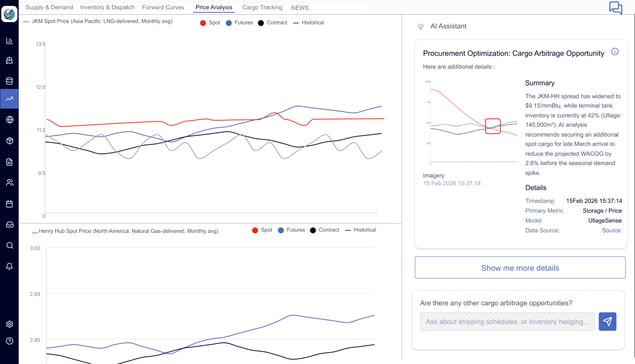Click the notification bell icon
Viewport: 635px width, 364px height.
[x=9, y=266]
